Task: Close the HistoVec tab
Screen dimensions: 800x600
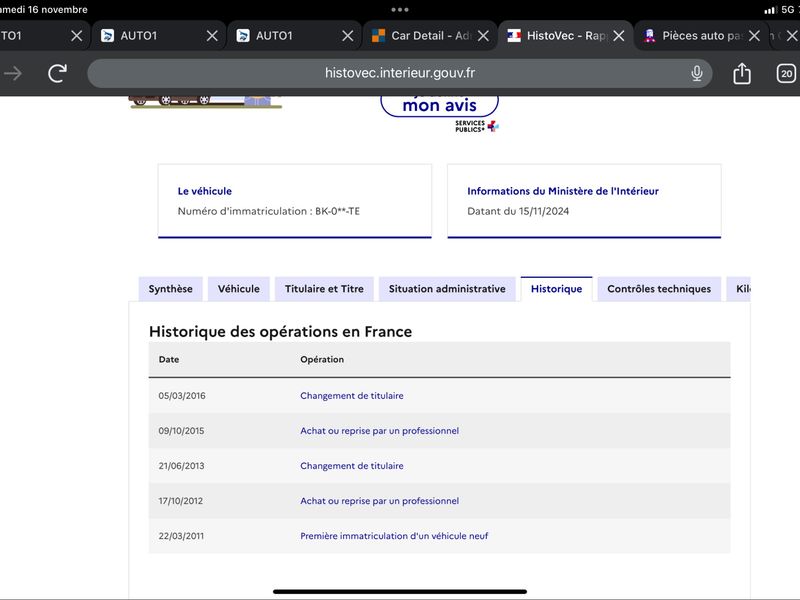Action: point(618,36)
